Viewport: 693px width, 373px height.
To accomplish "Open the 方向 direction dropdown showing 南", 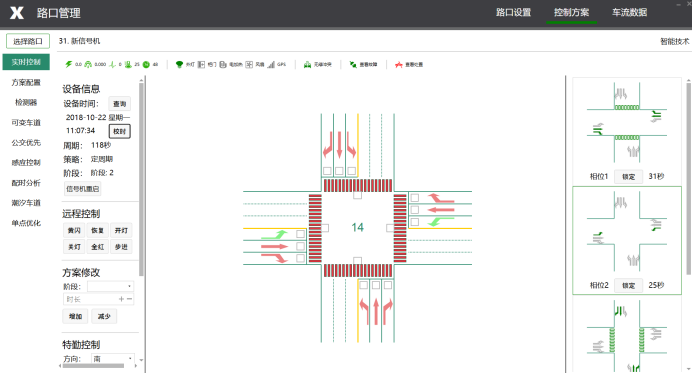I will pyautogui.click(x=112, y=358).
